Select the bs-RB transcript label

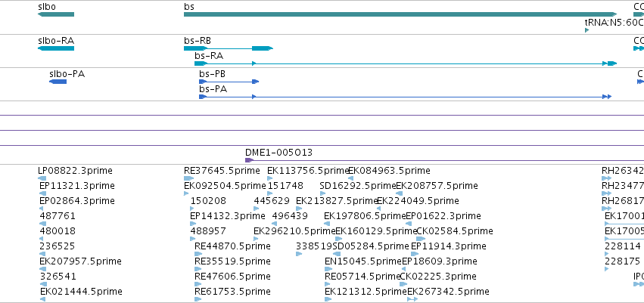(198, 41)
